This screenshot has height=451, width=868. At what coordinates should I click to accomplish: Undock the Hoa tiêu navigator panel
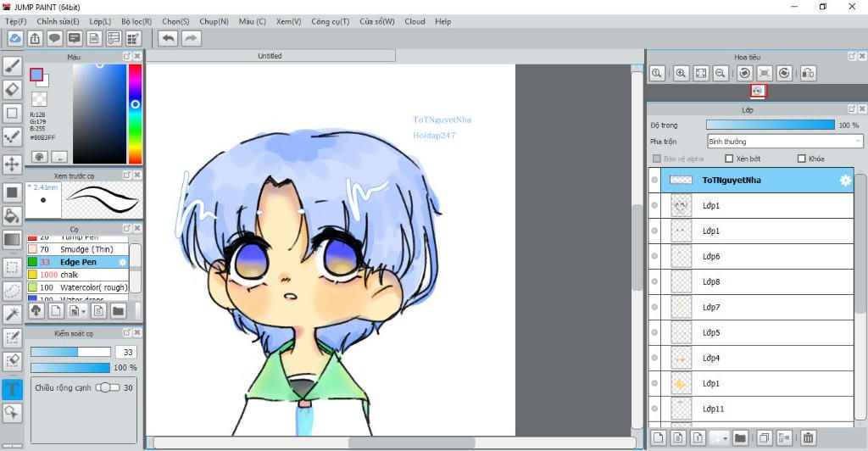851,57
